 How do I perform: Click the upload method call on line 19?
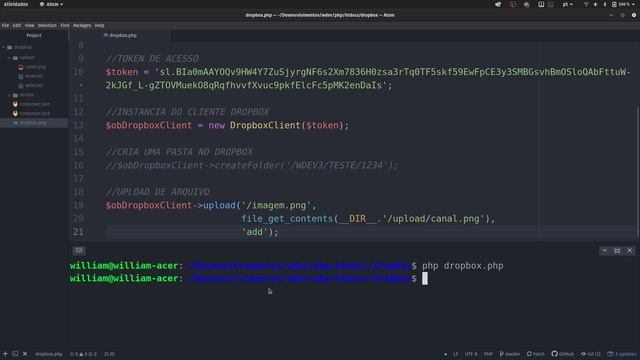219,205
